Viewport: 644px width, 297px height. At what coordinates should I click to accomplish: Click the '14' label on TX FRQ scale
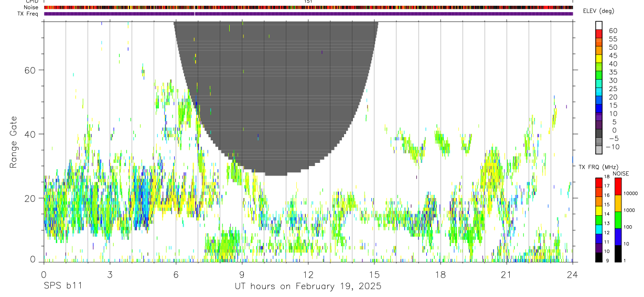click(606, 214)
